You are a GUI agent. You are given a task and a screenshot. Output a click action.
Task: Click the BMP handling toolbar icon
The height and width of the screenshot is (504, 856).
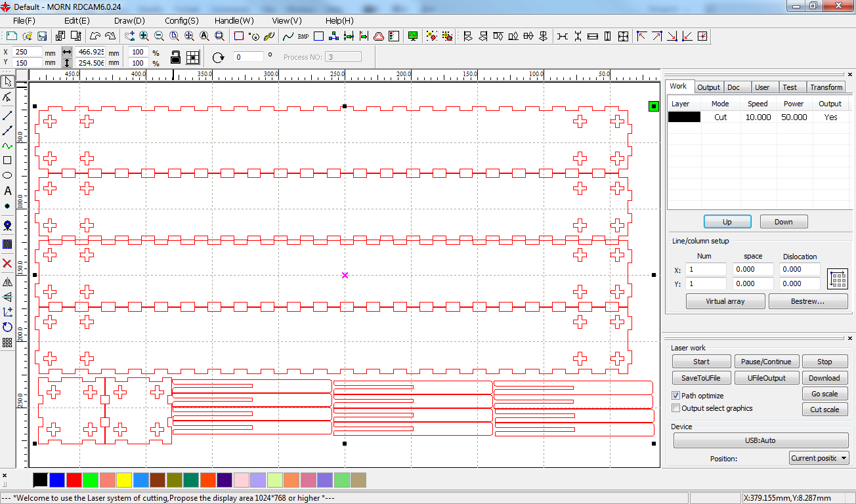click(x=303, y=36)
